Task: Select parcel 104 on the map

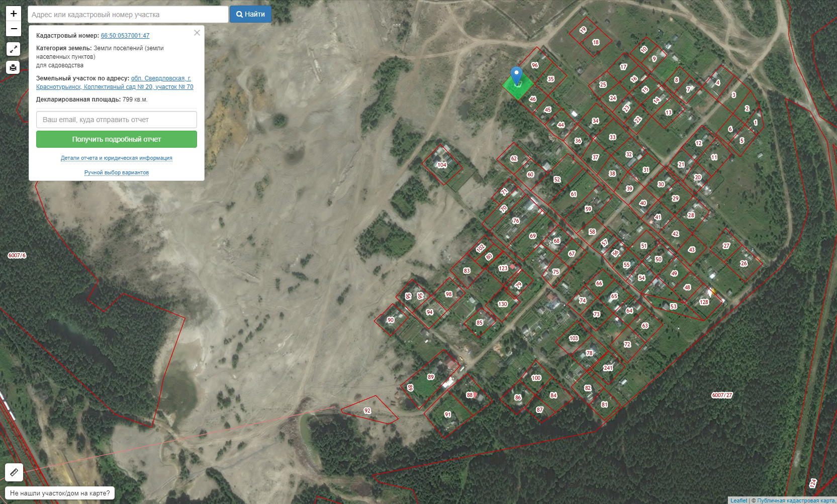Action: tap(442, 165)
